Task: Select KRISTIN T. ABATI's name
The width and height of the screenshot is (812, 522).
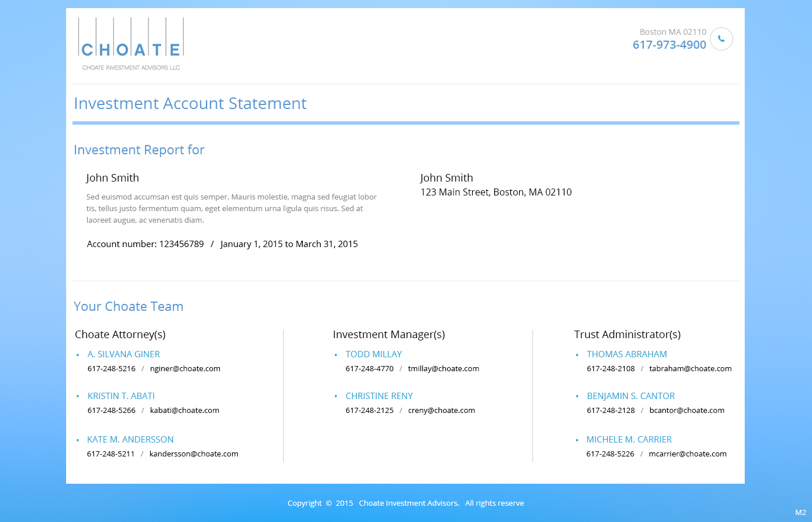Action: point(121,396)
